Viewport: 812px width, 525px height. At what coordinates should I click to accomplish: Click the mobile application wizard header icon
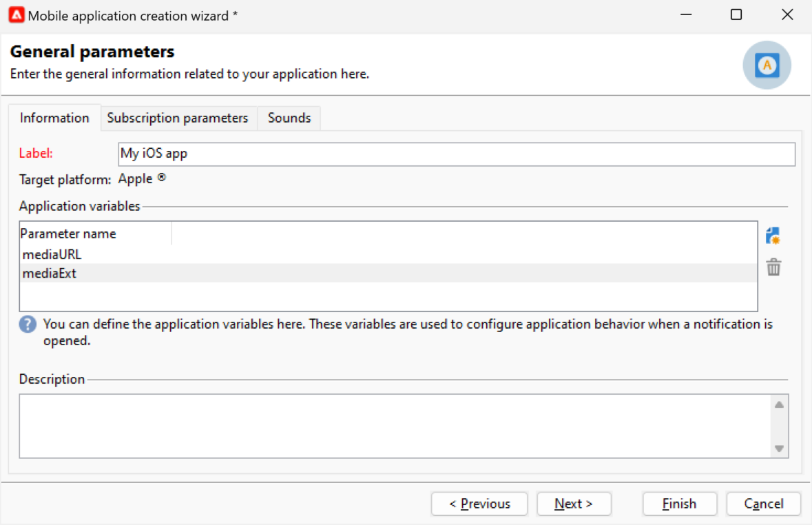[x=767, y=65]
